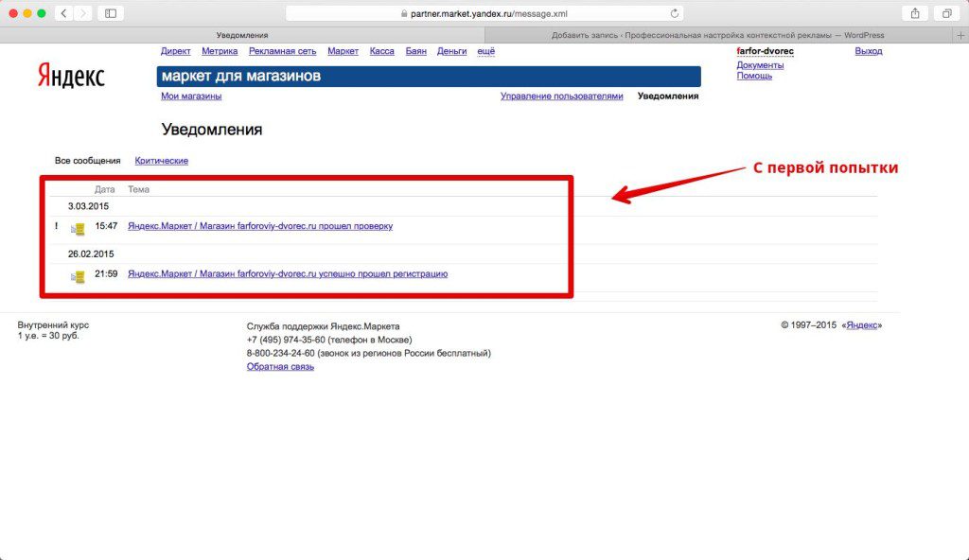Viewport: 969px width, 560px height.
Task: Open Управление пользователями section
Action: coord(562,96)
